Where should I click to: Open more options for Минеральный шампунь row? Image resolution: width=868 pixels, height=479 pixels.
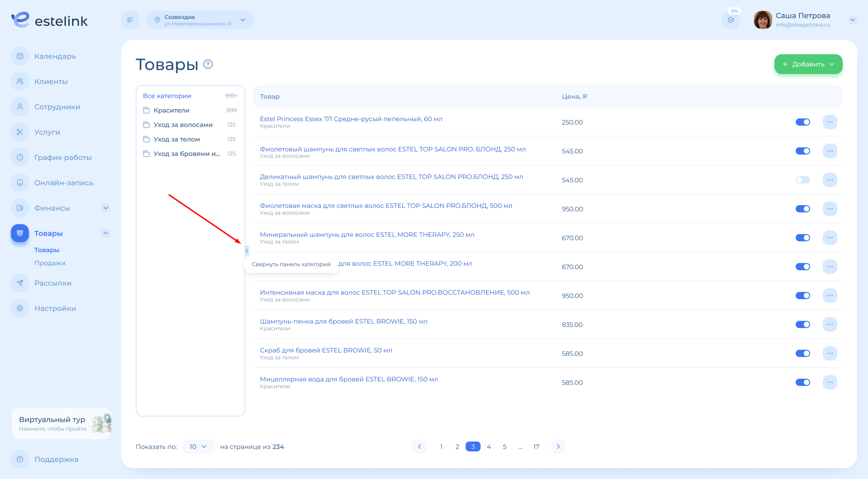pos(830,238)
